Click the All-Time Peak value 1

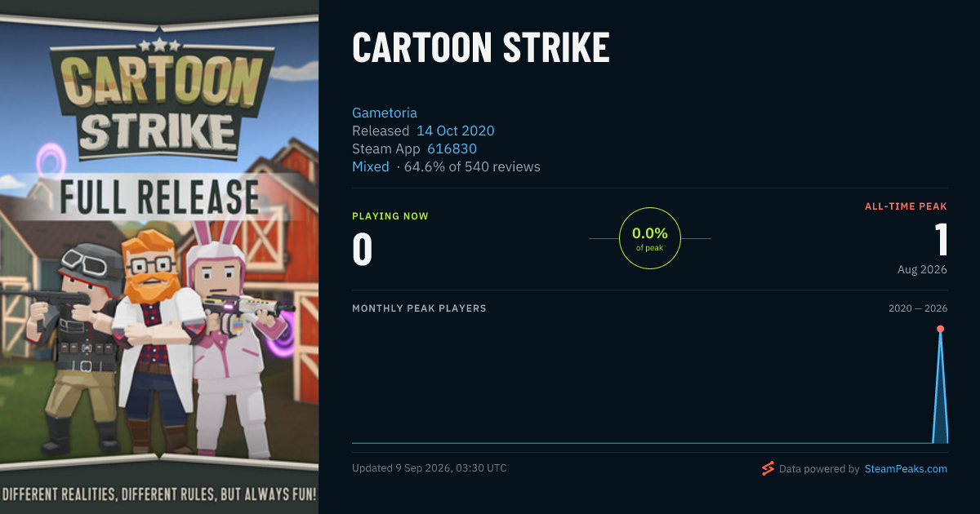pos(941,240)
